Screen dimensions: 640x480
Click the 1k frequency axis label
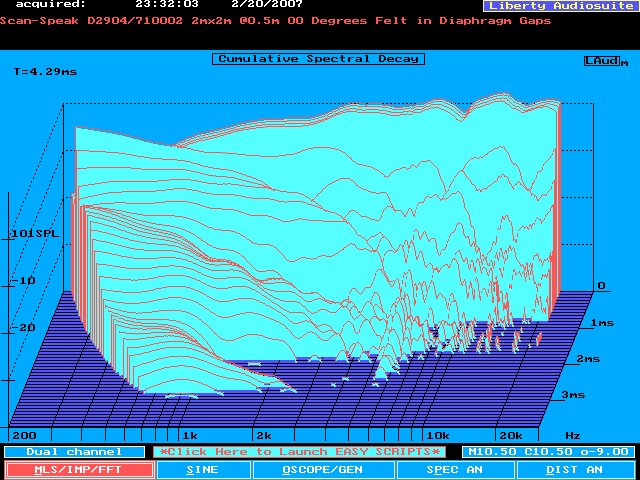(188, 436)
